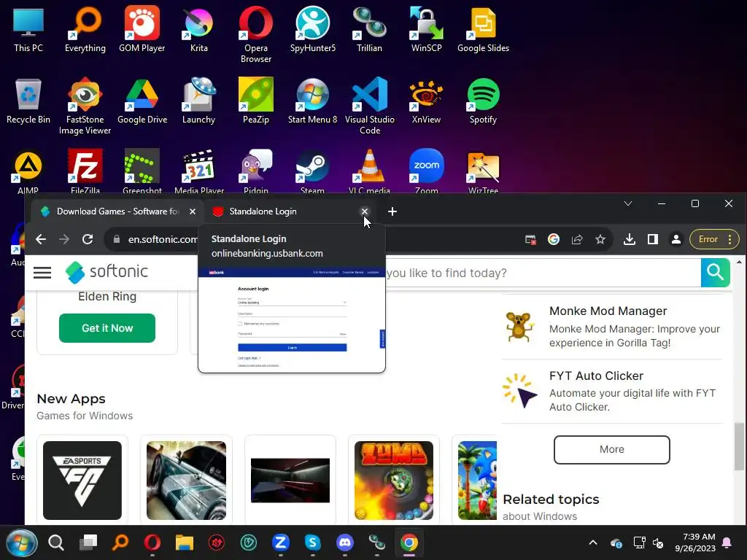Open the Softonic hamburger menu

coord(42,273)
